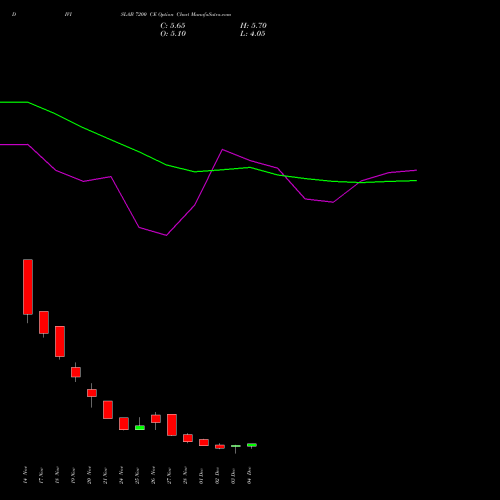
Task: Click the 18 Nov date label
Action: click(57, 475)
